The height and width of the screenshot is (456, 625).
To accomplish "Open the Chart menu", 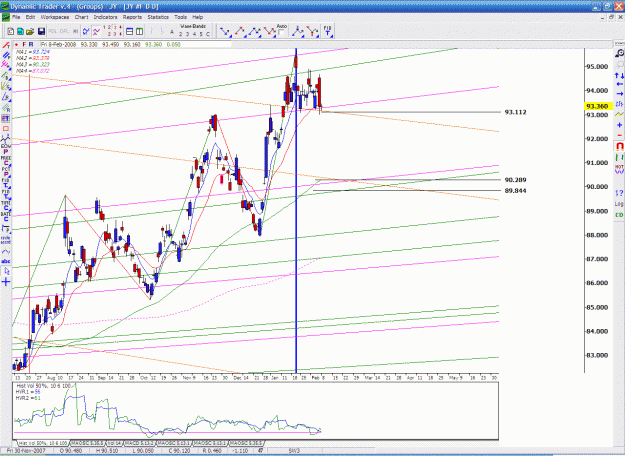I will (x=81, y=17).
